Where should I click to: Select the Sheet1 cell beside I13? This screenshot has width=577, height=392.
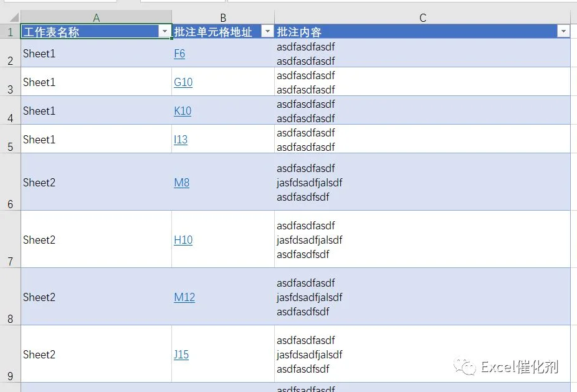[96, 139]
